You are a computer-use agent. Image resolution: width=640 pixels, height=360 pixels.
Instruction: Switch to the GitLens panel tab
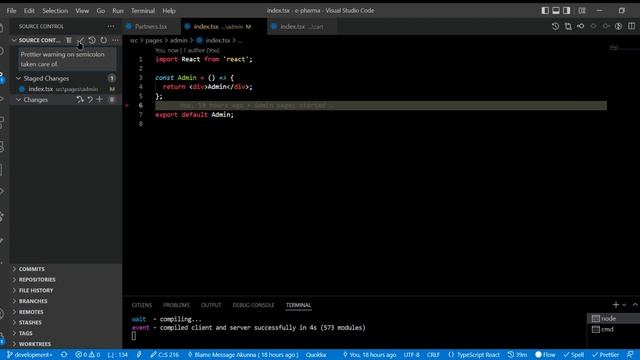click(x=142, y=305)
